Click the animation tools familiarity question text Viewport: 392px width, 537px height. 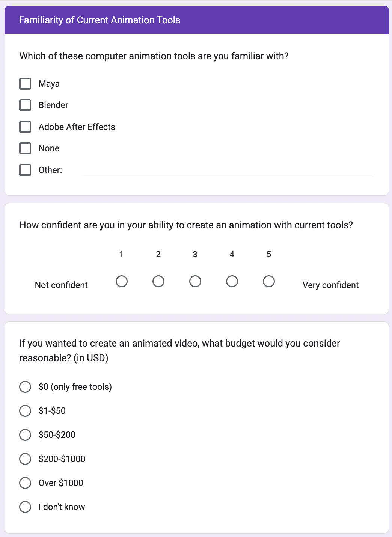point(154,56)
